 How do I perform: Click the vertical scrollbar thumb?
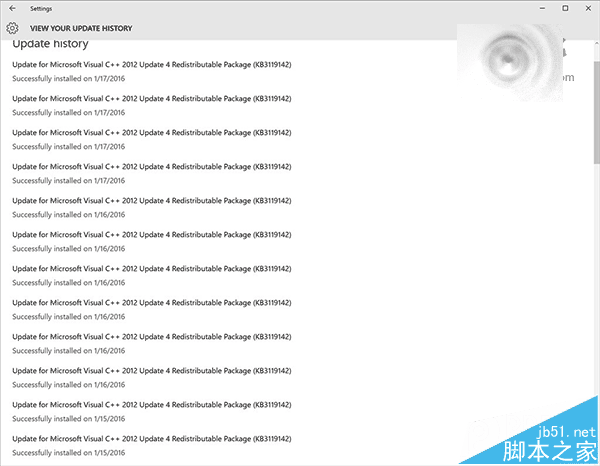click(597, 112)
